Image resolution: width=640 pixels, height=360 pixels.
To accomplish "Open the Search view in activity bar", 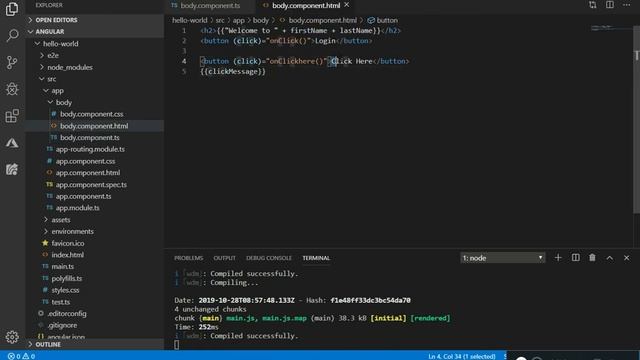I will pyautogui.click(x=12, y=36).
